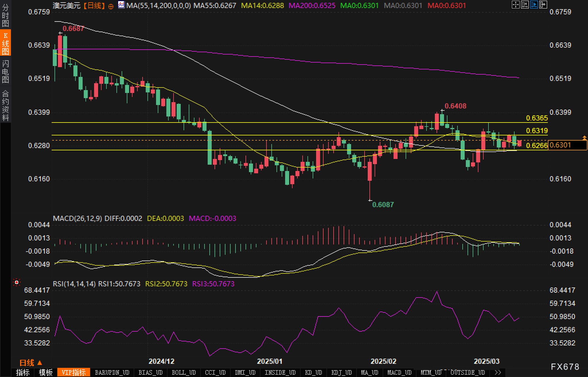588x377 pixels.
Task: Click the red sun marker near RSI
Action: click(x=17, y=283)
